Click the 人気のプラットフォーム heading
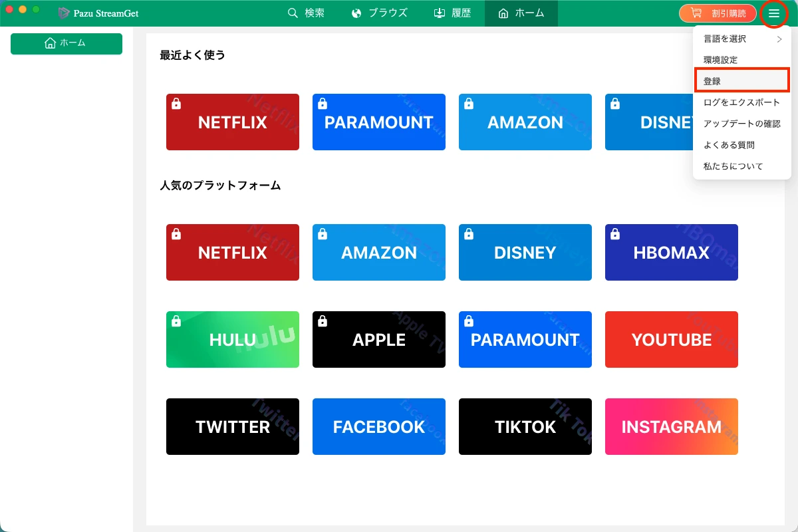Image resolution: width=798 pixels, height=532 pixels. click(x=220, y=186)
